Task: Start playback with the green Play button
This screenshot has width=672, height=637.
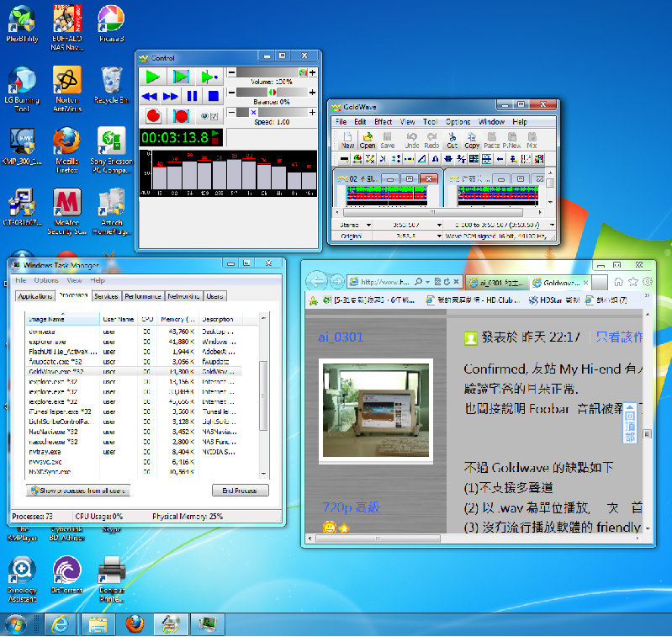Action: 152,77
